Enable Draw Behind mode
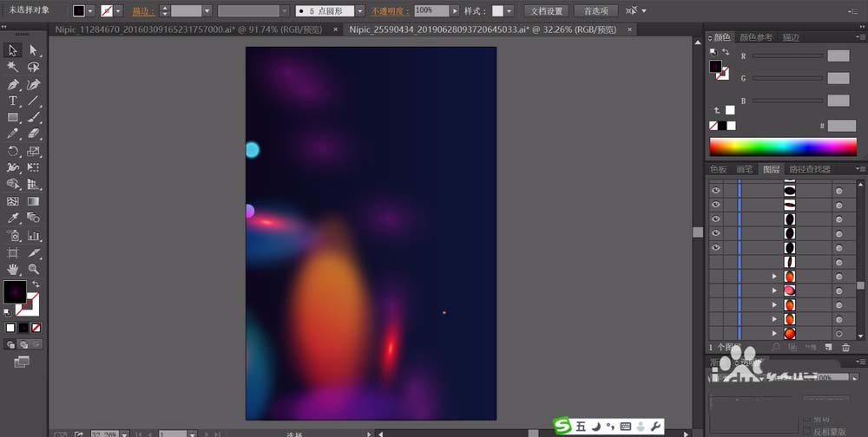Image resolution: width=868 pixels, height=437 pixels. [23, 344]
